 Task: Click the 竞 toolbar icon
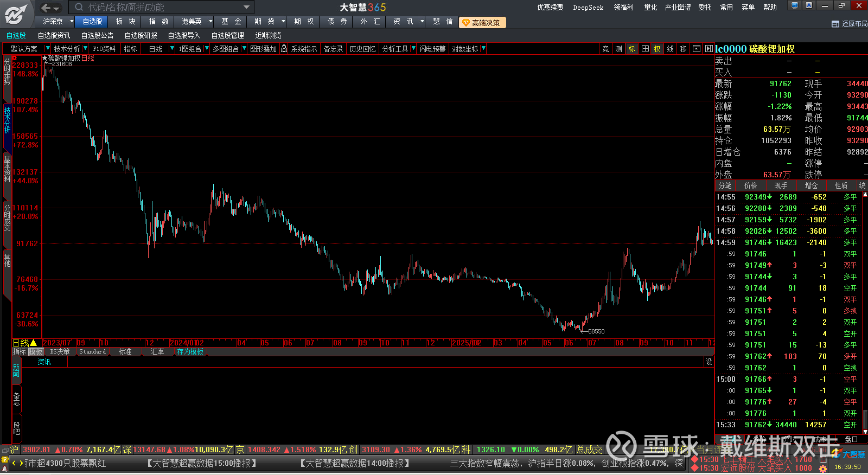pos(605,49)
